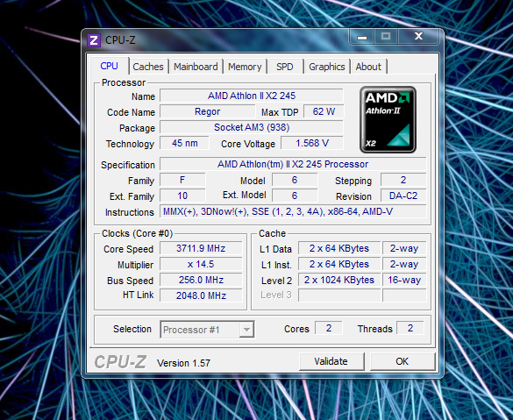Click the Multiplier value x 14.5
This screenshot has width=513, height=420.
point(201,264)
